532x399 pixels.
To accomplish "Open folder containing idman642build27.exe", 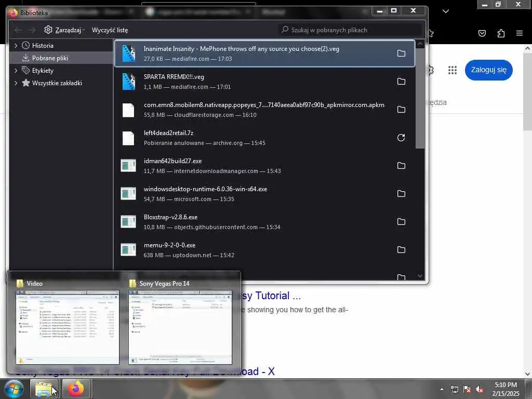I will [401, 166].
